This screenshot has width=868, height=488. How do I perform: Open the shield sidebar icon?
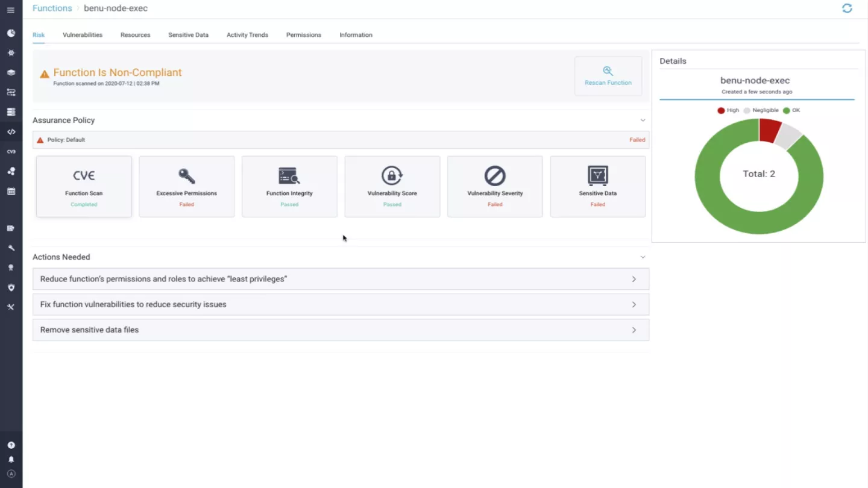click(11, 287)
